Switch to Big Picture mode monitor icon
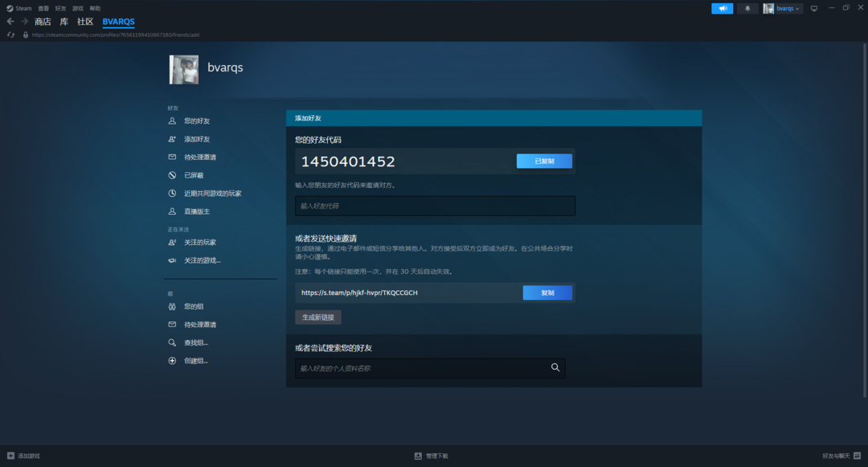This screenshot has width=868, height=467. (x=813, y=8)
